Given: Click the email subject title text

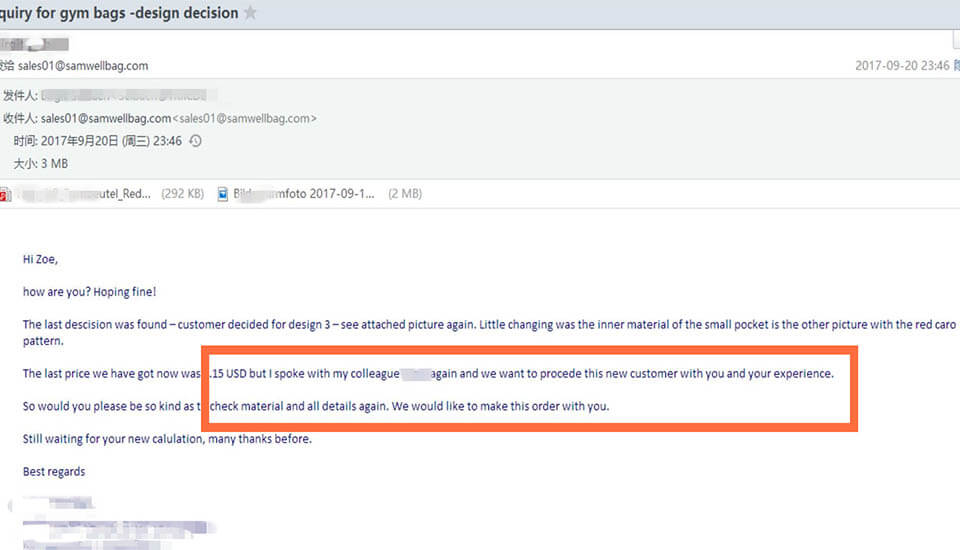Looking at the screenshot, I should coord(120,13).
